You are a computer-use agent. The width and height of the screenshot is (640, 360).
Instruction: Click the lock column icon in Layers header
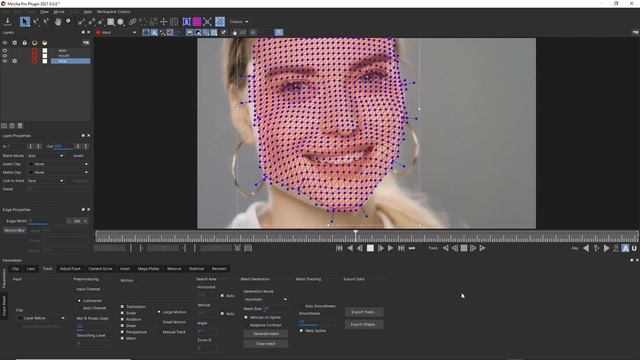click(24, 42)
